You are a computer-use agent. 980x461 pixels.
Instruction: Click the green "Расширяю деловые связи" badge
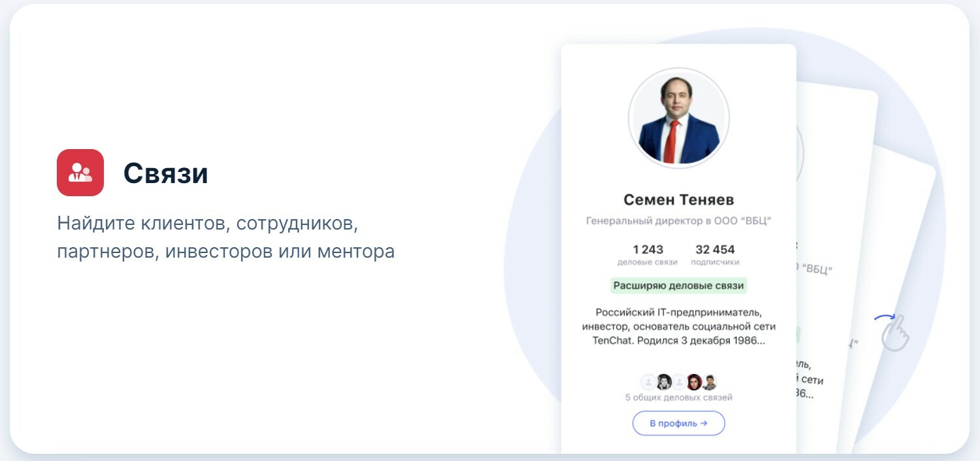click(679, 286)
